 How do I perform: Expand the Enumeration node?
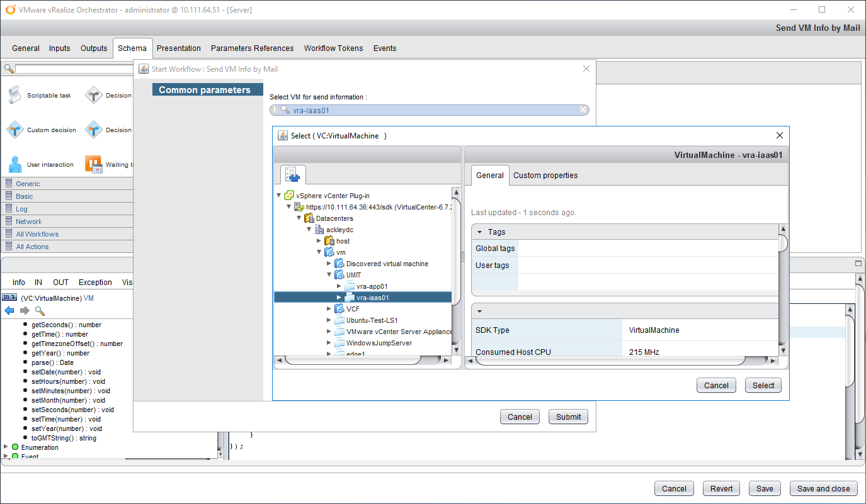(x=6, y=447)
